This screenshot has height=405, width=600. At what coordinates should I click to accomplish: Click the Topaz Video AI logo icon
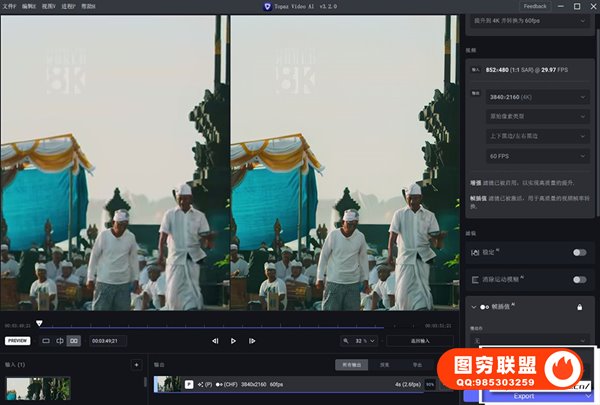tap(265, 6)
